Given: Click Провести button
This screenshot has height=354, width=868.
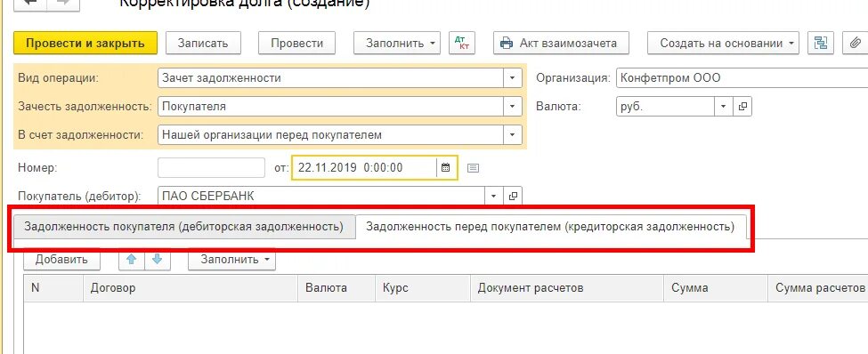Looking at the screenshot, I should (296, 44).
